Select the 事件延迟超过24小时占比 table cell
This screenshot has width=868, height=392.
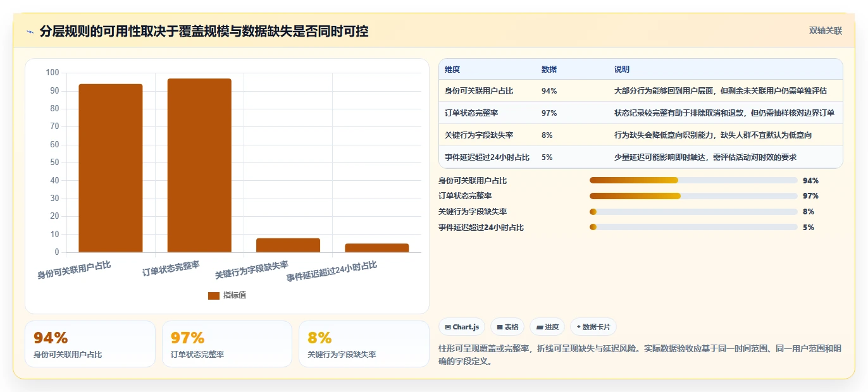click(487, 157)
